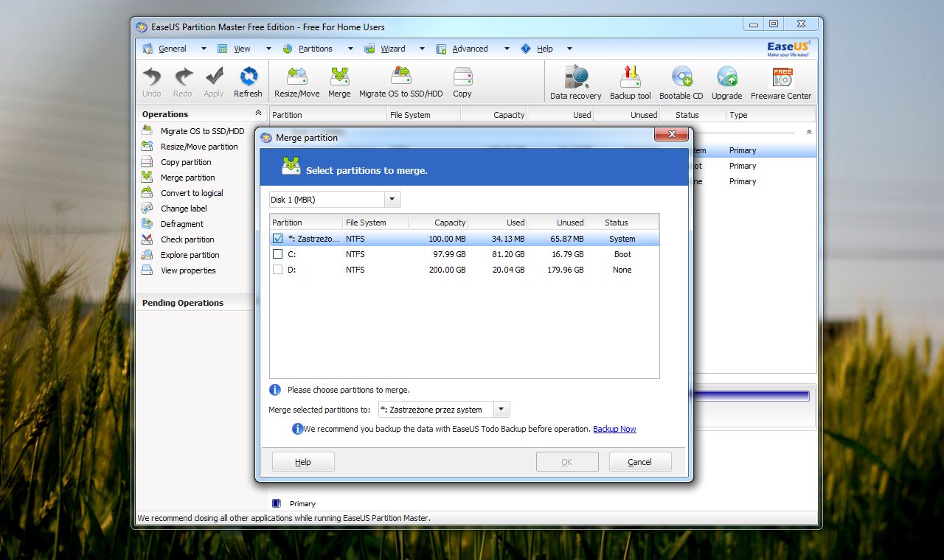Collapse the Operations panel

tap(257, 113)
